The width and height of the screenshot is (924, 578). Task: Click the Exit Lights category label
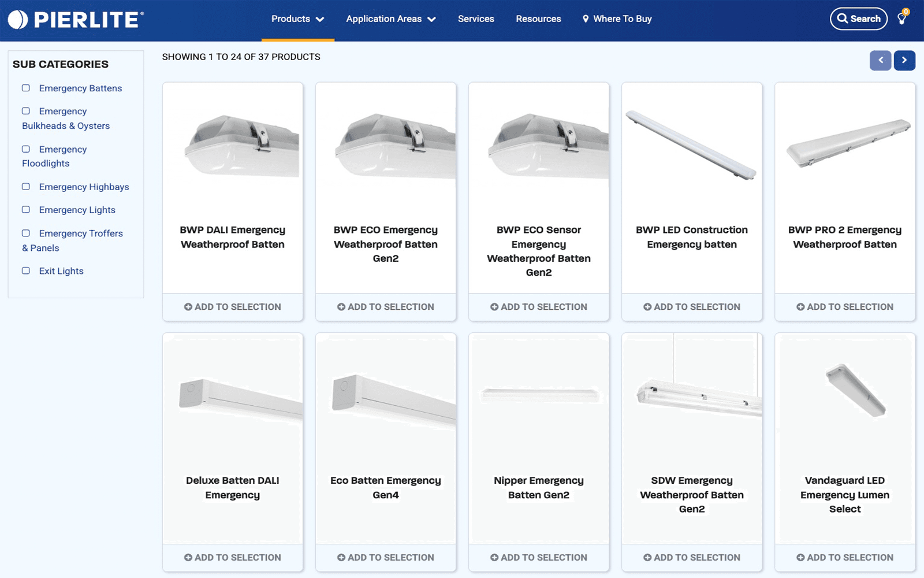point(61,271)
